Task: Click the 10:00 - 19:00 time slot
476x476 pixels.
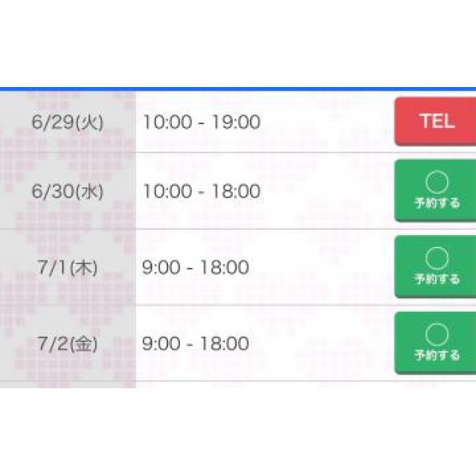Action: coord(201,121)
